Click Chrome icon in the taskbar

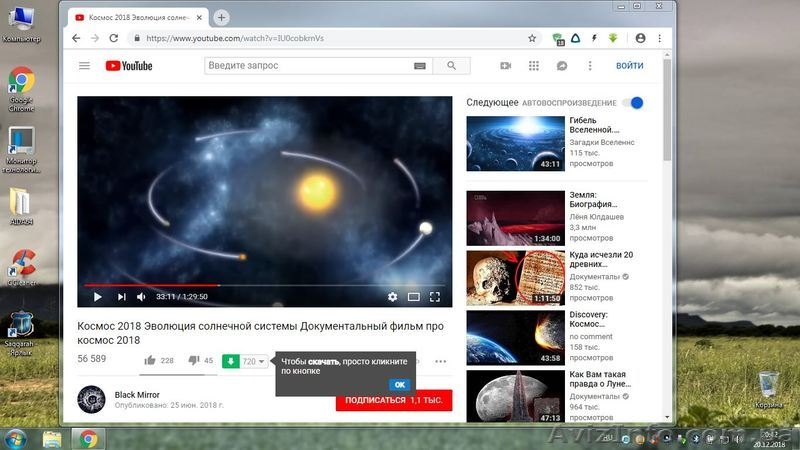pyautogui.click(x=88, y=439)
